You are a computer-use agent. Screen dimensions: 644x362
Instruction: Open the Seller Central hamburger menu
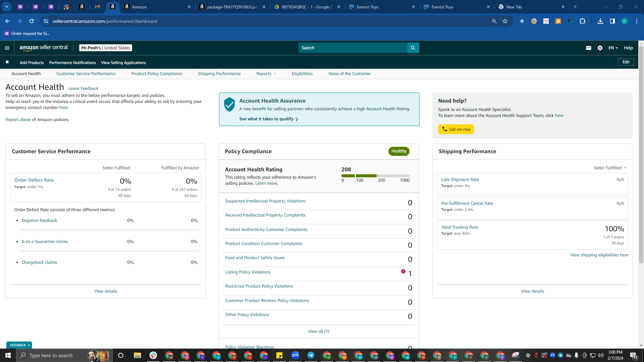click(x=7, y=48)
